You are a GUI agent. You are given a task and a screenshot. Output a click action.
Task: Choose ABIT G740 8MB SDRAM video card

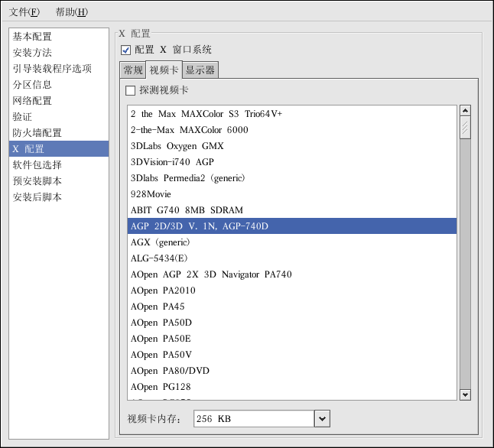tap(187, 210)
